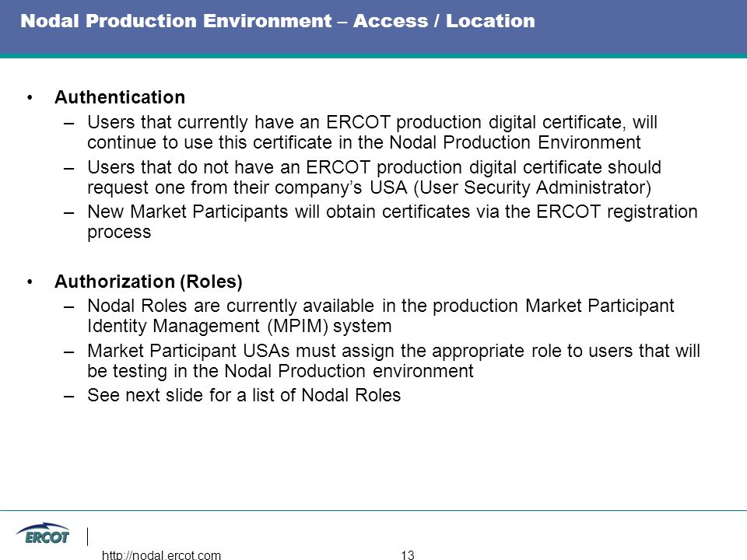Select the 'Authorization (Roles)' heading

tap(148, 282)
